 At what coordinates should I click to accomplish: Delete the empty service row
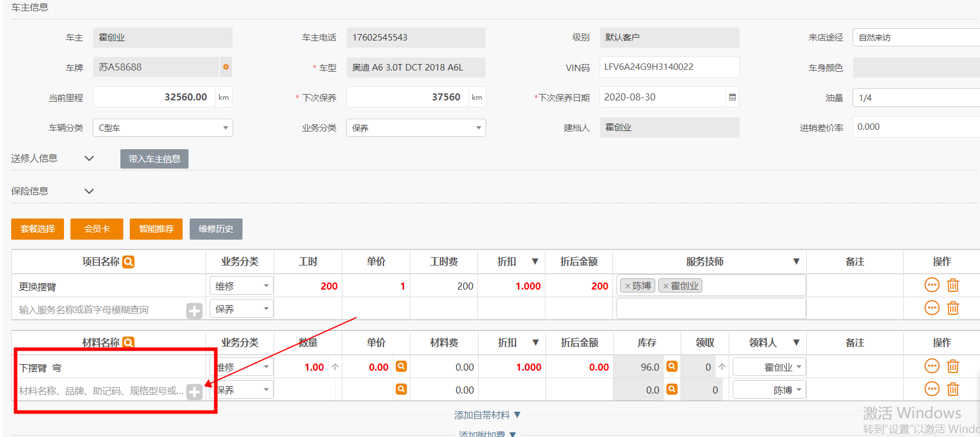(x=953, y=308)
